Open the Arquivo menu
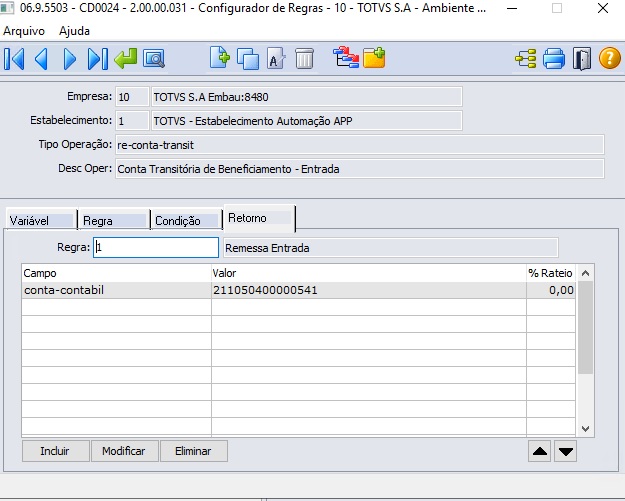Screen dimensions: 625x501 [24, 31]
